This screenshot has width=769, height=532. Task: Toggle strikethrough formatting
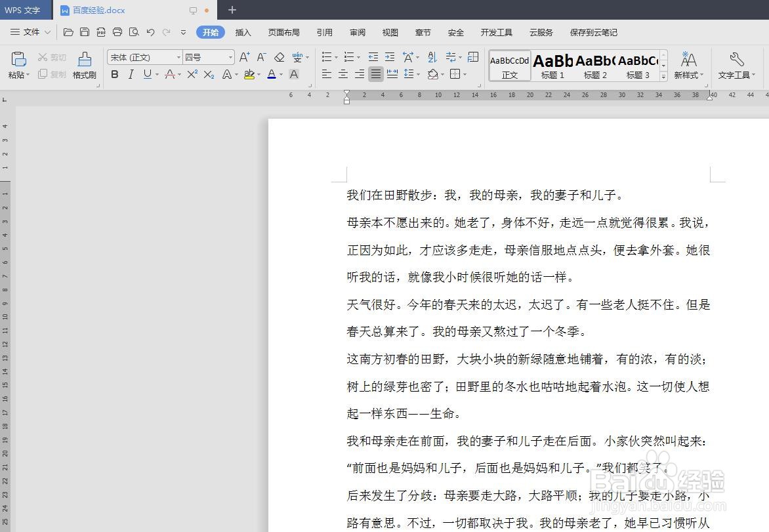coord(170,74)
